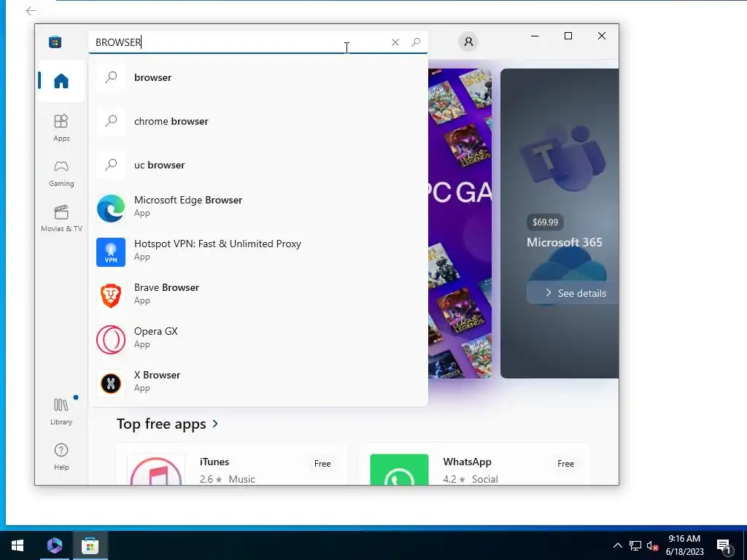Open the Home section in the sidebar

coord(61,81)
